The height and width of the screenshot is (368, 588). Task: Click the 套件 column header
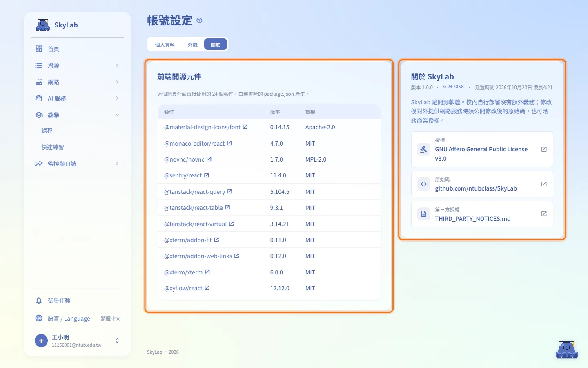point(169,112)
